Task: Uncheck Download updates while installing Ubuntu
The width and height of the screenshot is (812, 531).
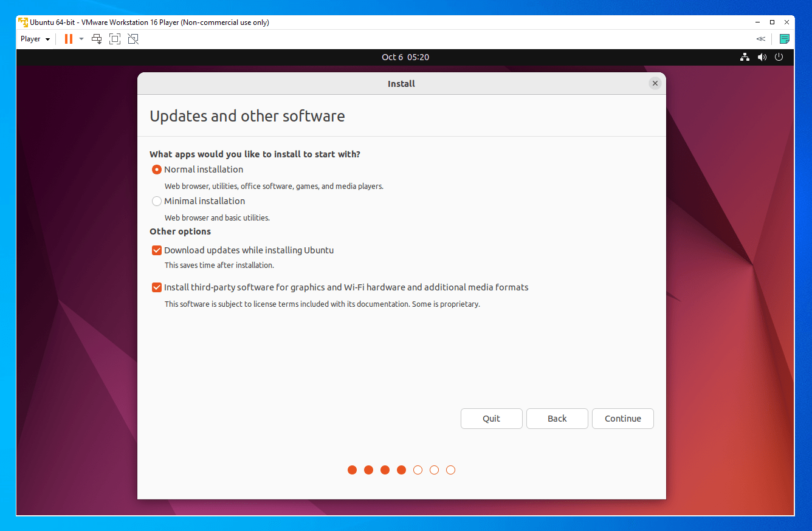Action: 157,250
